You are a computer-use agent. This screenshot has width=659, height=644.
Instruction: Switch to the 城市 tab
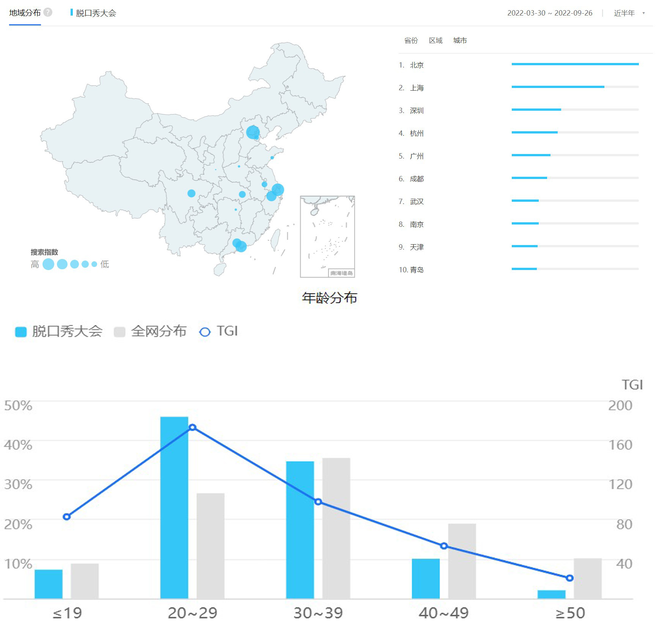(460, 41)
